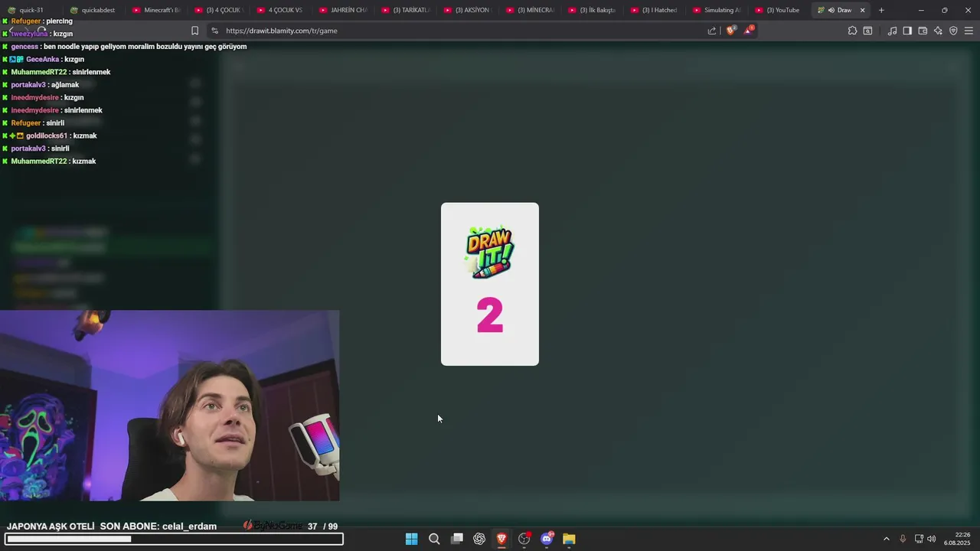Click the tab search window icon
The height and width of the screenshot is (551, 980).
click(867, 31)
